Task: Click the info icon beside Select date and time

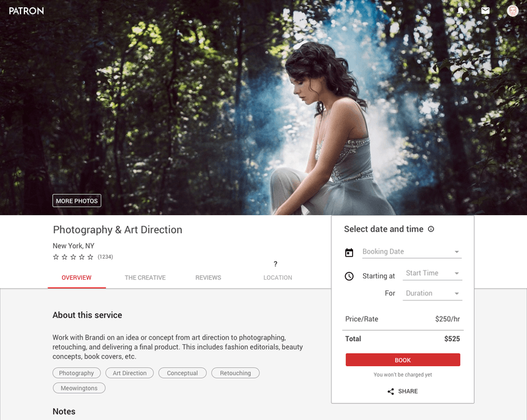Action: pos(431,229)
